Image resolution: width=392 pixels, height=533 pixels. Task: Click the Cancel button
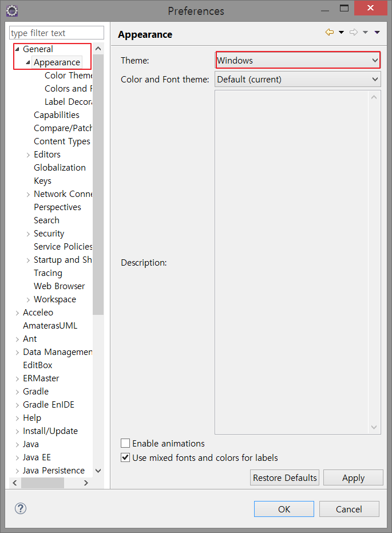coord(349,509)
